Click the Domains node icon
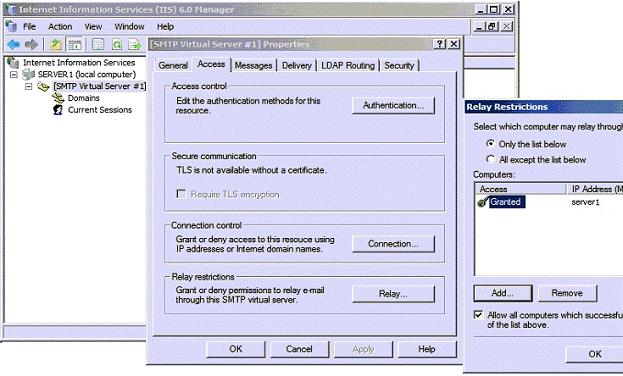The image size is (623, 376). (x=58, y=98)
